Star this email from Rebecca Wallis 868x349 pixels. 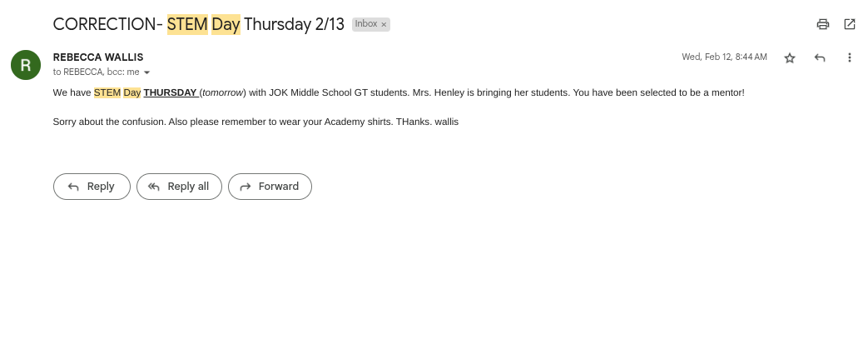[x=790, y=57]
